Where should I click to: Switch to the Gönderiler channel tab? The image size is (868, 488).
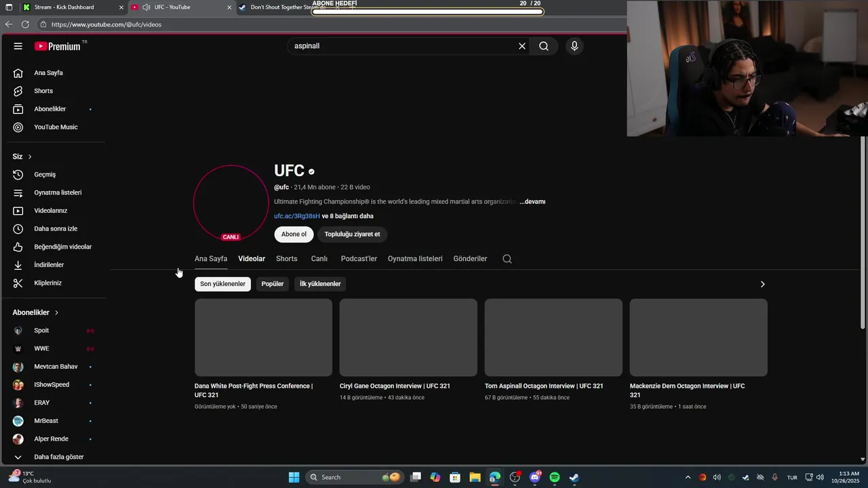tap(470, 259)
